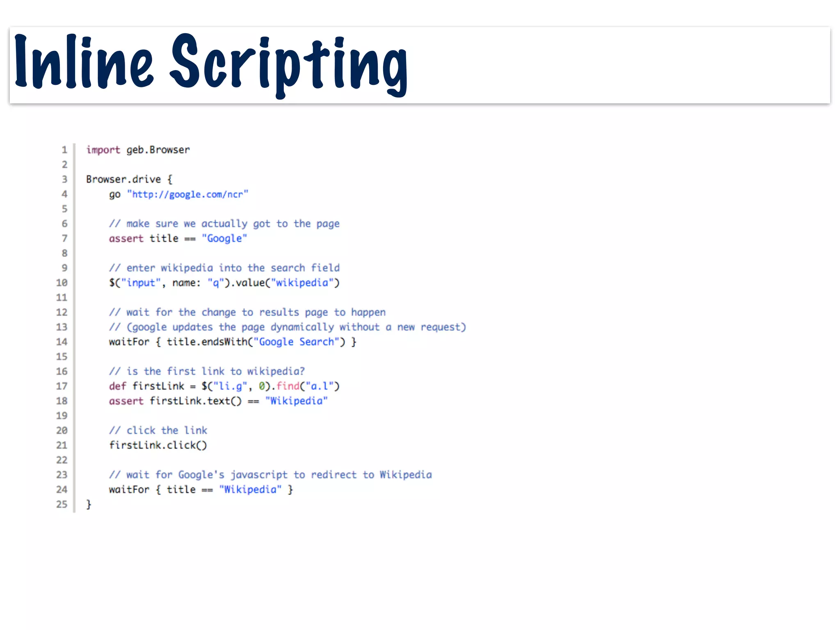Select the comment 'make sure we actually got to the page'
The image size is (840, 630).
tap(224, 224)
